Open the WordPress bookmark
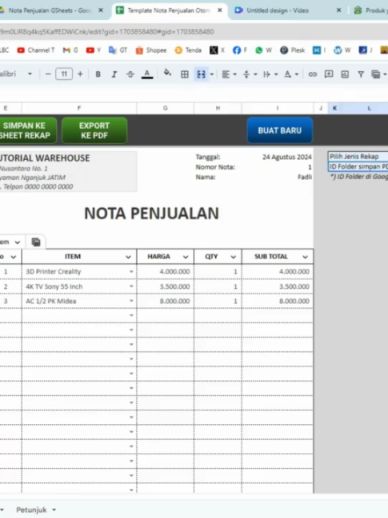Viewport: 388px width, 518px height. tap(342, 50)
